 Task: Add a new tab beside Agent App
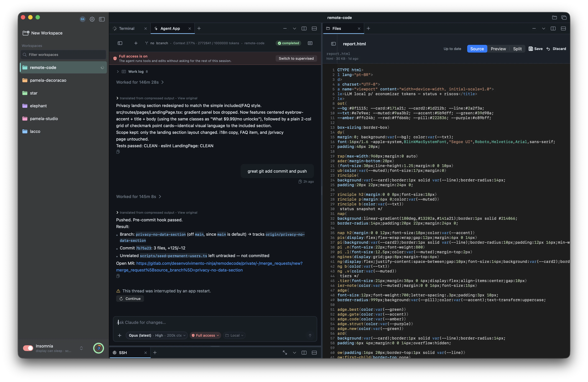(x=199, y=28)
